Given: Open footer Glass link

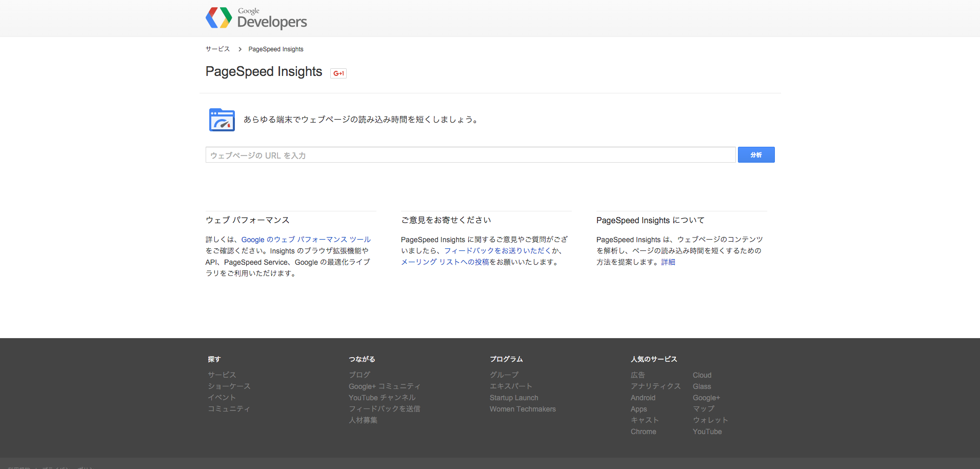Looking at the screenshot, I should point(702,386).
